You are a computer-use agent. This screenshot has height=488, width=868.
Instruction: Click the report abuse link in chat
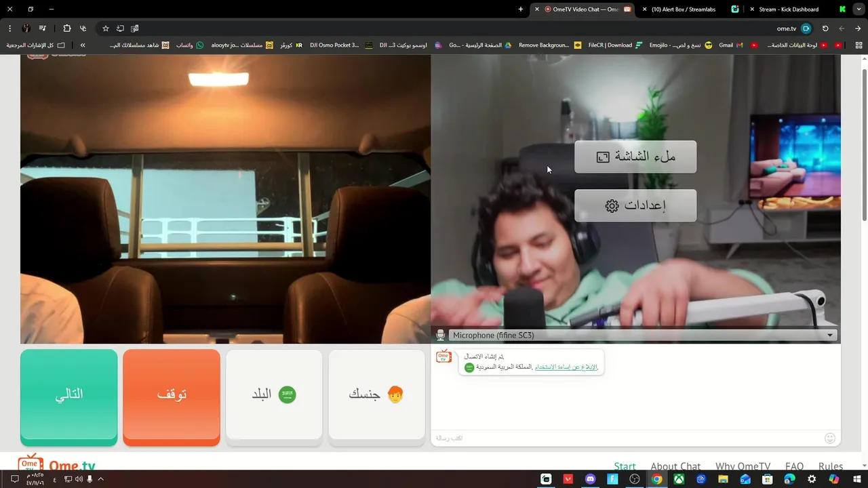(566, 367)
